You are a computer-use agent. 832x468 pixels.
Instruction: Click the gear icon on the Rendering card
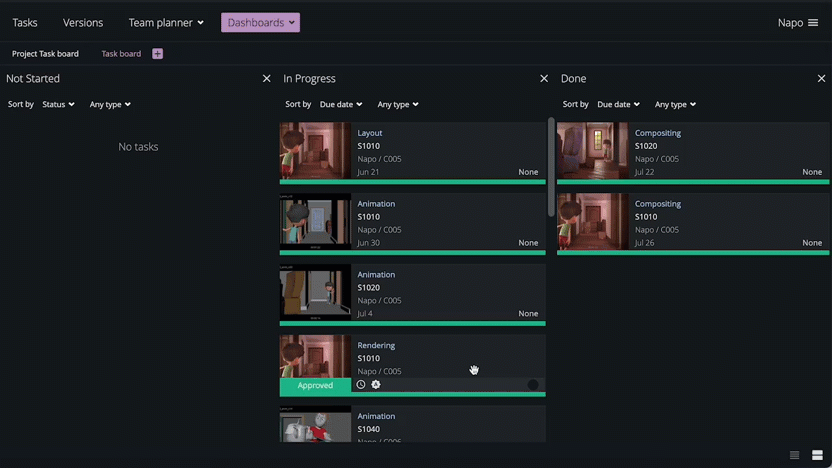376,385
